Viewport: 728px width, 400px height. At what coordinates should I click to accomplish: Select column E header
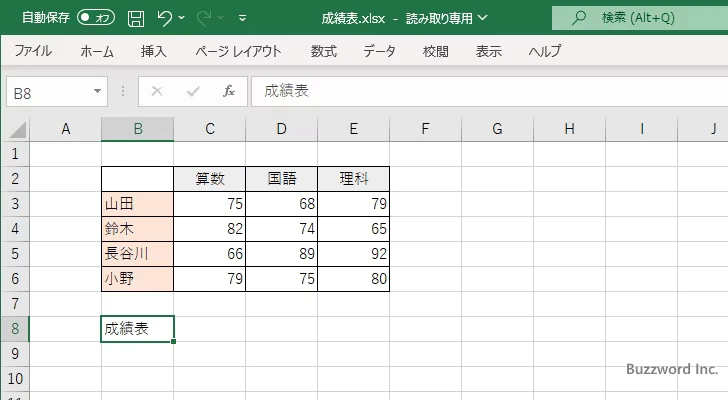point(354,129)
